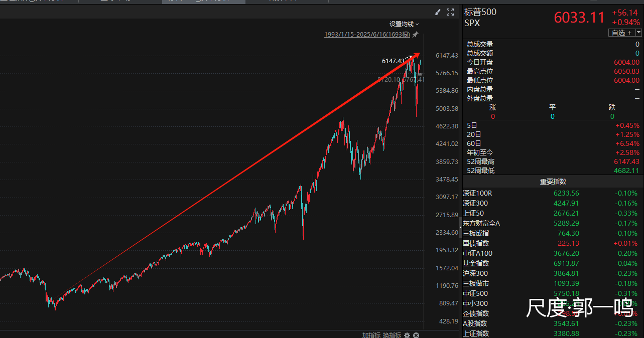644x338 pixels.
Task: Select the 沪深300 index row
Action: (x=475, y=273)
